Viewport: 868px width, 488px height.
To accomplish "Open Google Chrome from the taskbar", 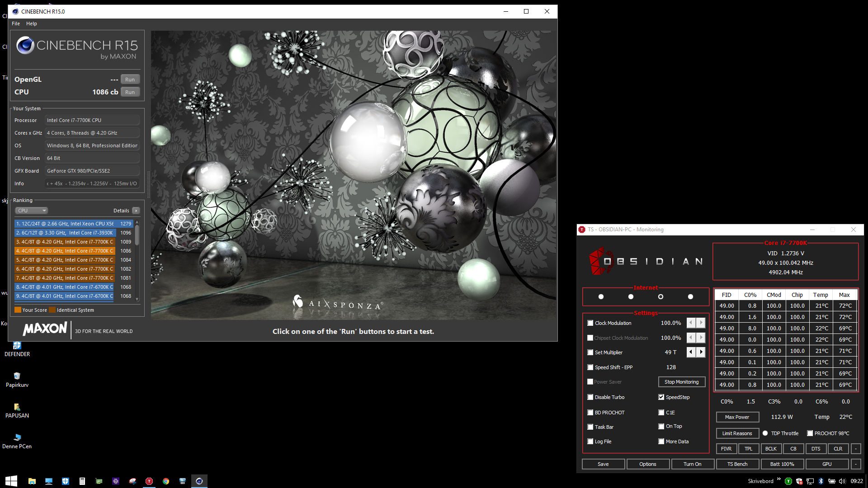I will point(166,481).
